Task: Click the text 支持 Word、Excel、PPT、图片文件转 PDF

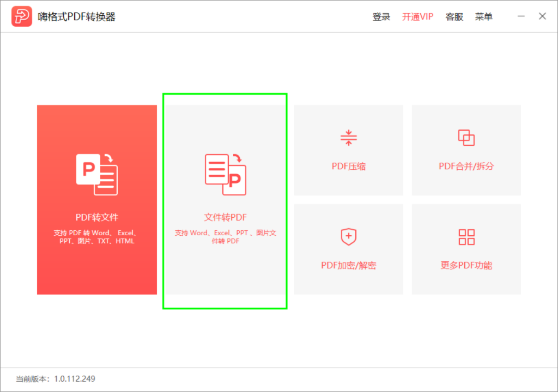Action: tap(225, 237)
